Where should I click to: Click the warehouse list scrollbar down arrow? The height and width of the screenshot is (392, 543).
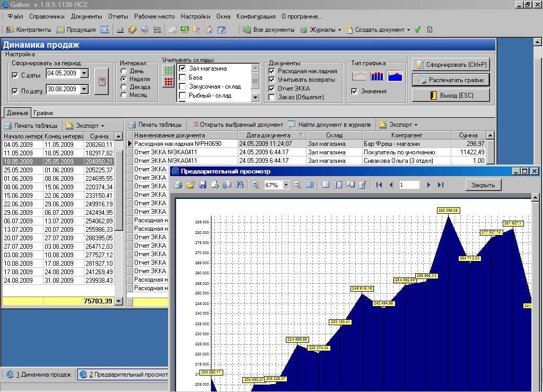click(x=255, y=97)
